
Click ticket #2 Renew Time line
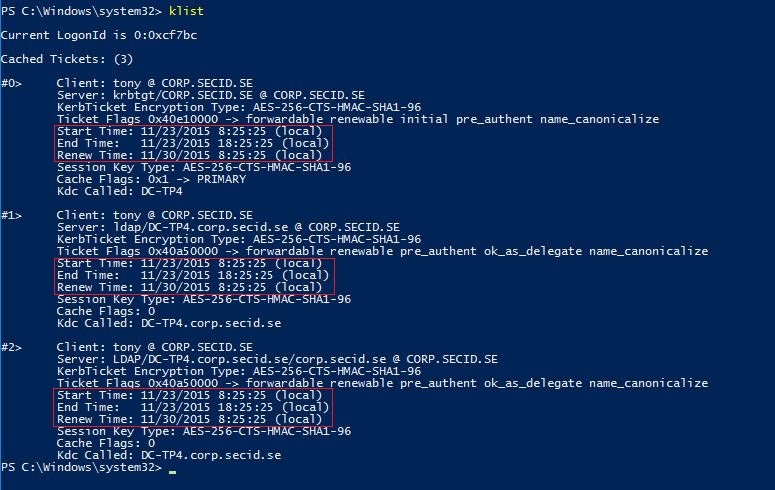pos(189,419)
